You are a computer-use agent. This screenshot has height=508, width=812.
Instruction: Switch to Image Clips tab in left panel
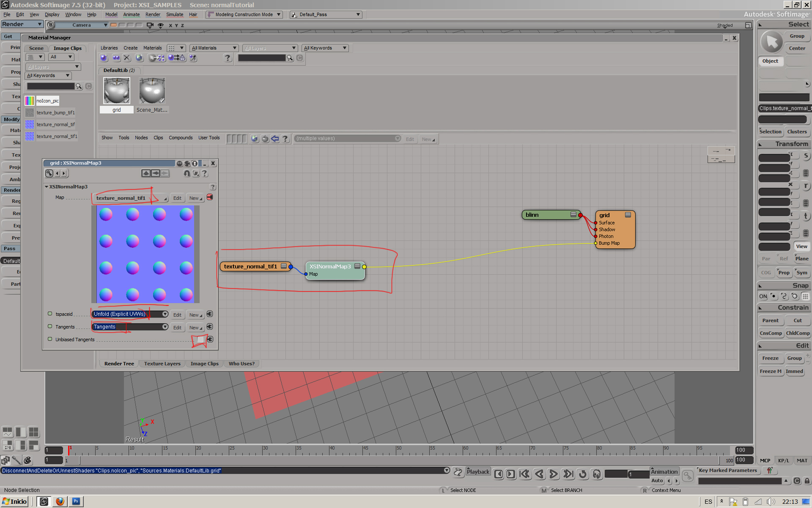[x=68, y=48]
